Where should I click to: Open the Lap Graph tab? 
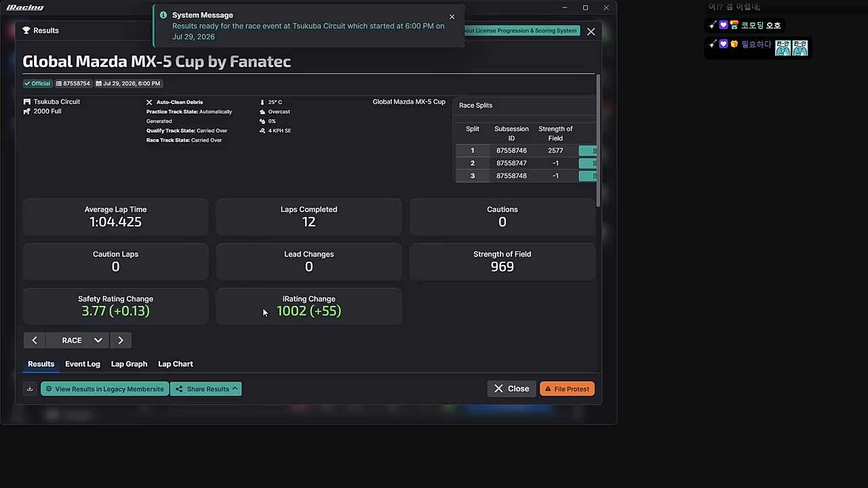click(x=129, y=364)
